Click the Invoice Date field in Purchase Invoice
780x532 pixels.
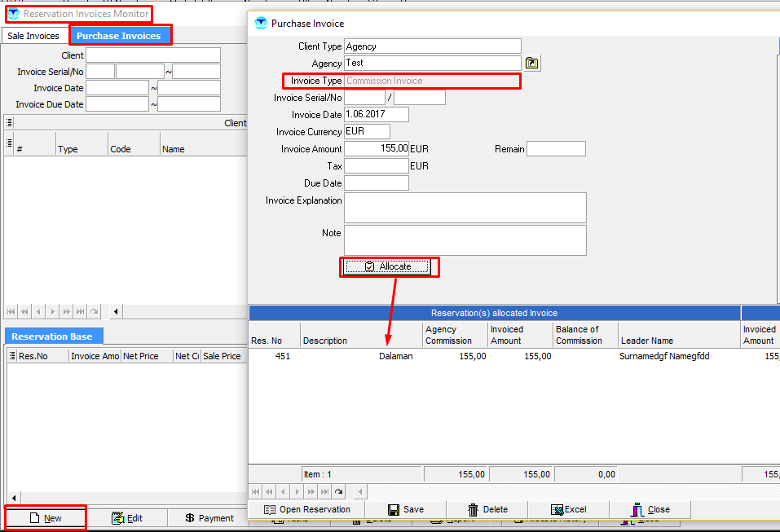376,115
